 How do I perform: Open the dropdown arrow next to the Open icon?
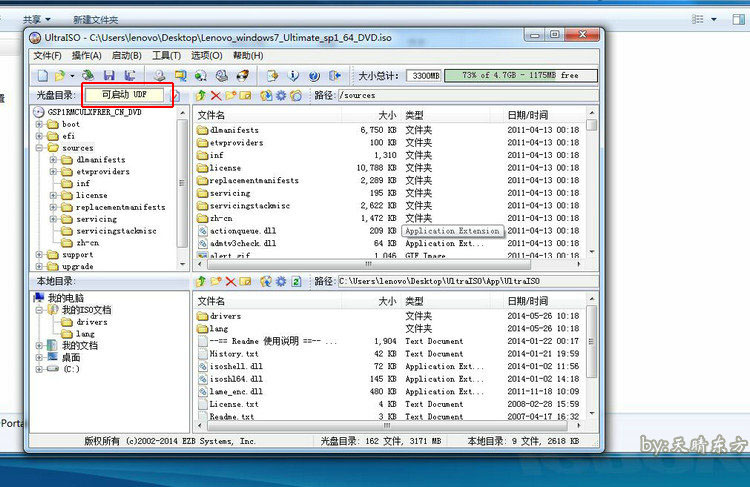72,75
